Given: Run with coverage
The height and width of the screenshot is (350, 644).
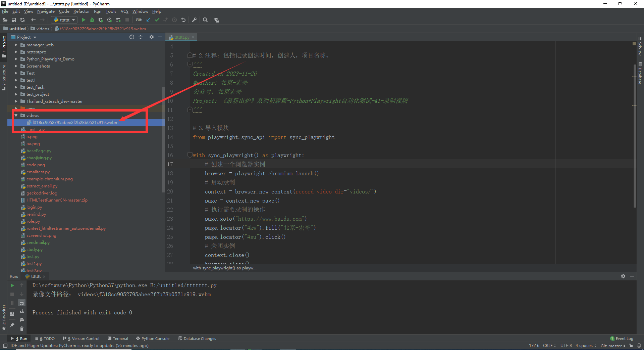Looking at the screenshot, I should pyautogui.click(x=101, y=20).
